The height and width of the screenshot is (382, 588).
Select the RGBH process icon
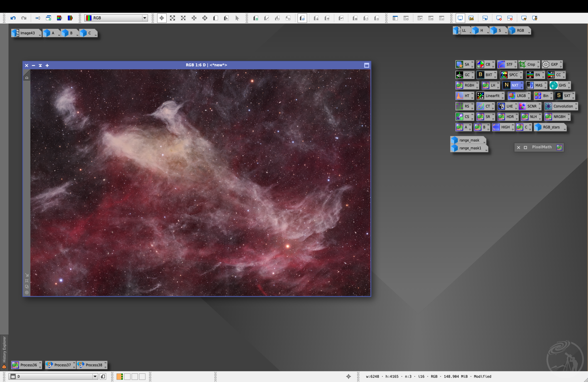coord(467,85)
